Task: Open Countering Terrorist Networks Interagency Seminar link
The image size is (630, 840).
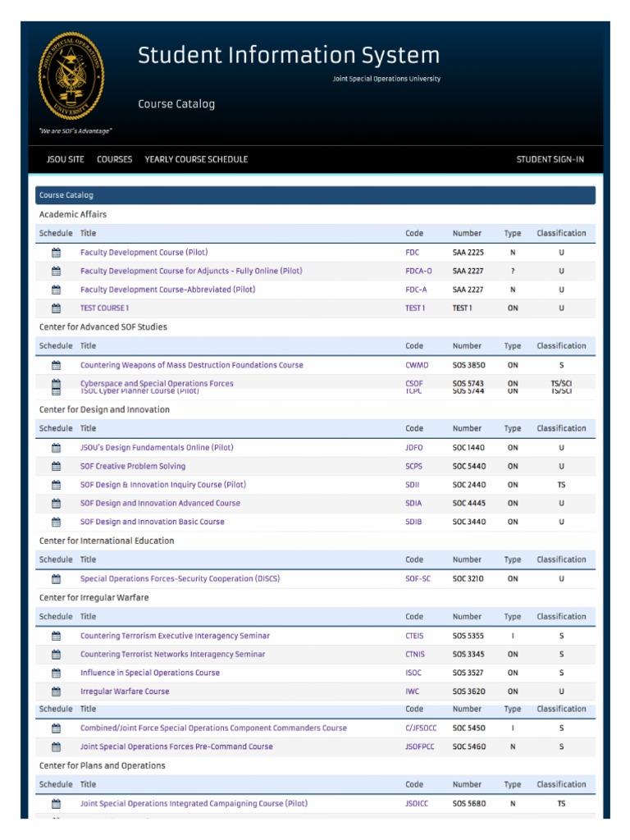Action: coord(172,654)
